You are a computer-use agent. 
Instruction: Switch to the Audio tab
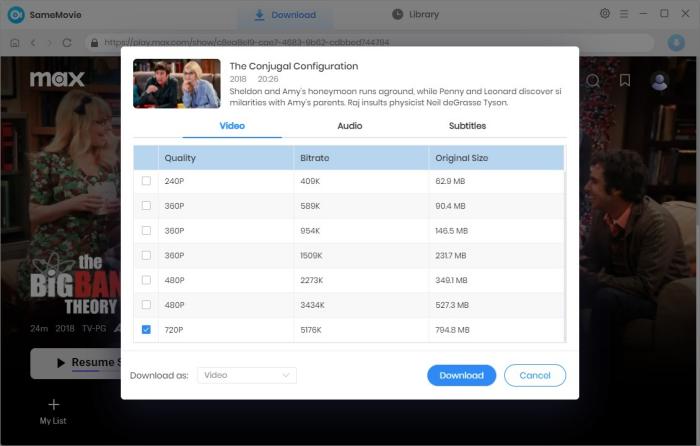pos(350,126)
